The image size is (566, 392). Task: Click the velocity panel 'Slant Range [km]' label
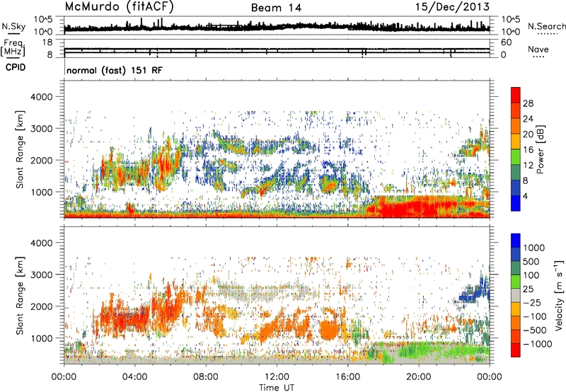point(20,295)
